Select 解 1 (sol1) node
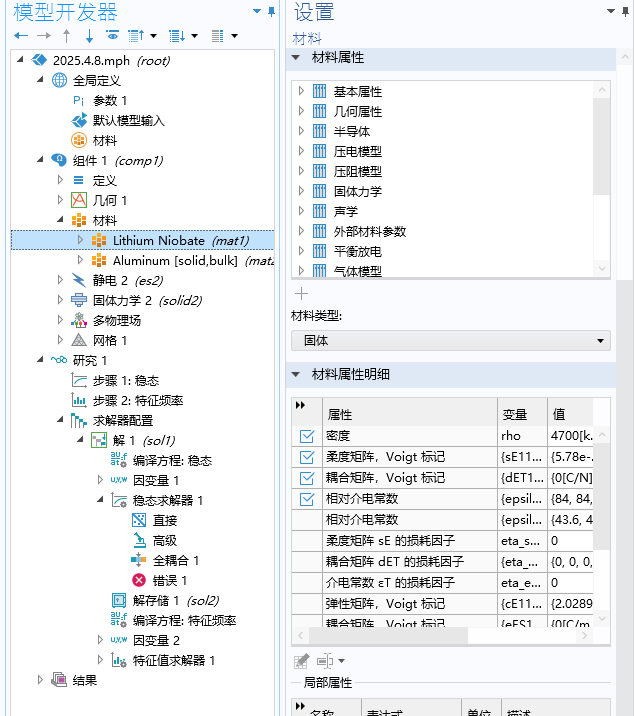The width and height of the screenshot is (634, 716). (x=144, y=441)
